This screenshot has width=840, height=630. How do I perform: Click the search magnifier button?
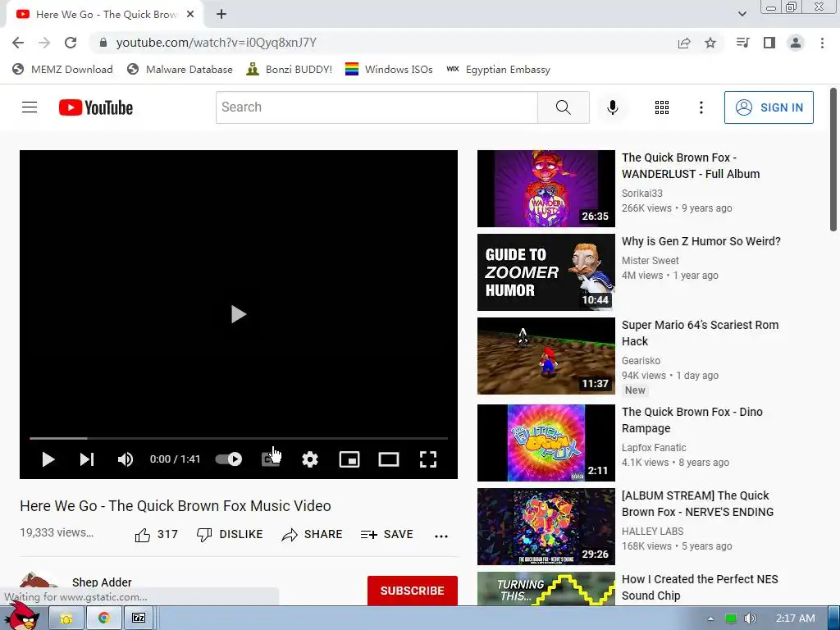click(x=563, y=107)
